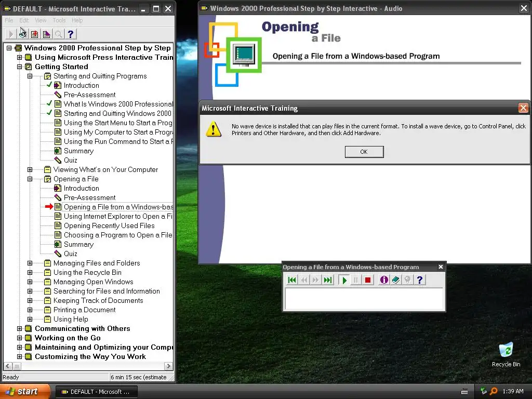The height and width of the screenshot is (399, 532).
Task: Close the Microsoft Interactive Training error dialog
Action: [523, 108]
